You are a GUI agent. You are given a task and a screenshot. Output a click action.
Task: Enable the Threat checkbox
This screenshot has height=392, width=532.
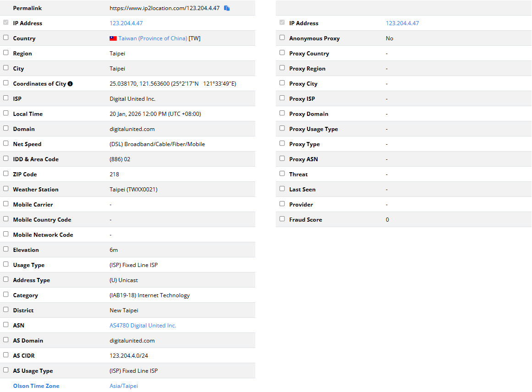282,174
